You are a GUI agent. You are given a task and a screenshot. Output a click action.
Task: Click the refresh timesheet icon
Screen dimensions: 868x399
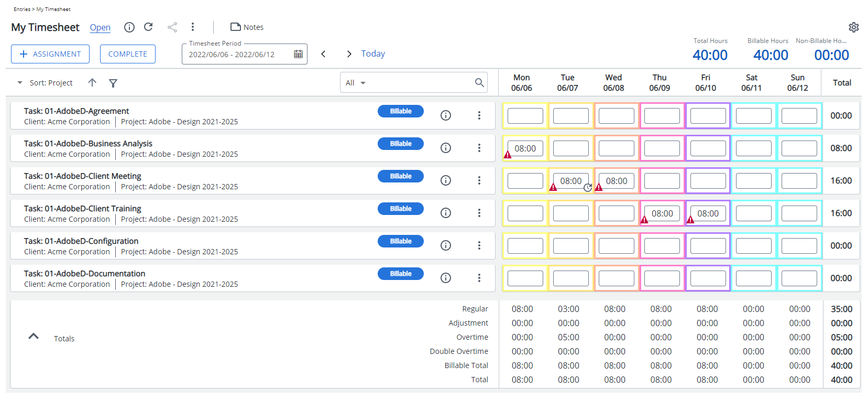pyautogui.click(x=148, y=27)
